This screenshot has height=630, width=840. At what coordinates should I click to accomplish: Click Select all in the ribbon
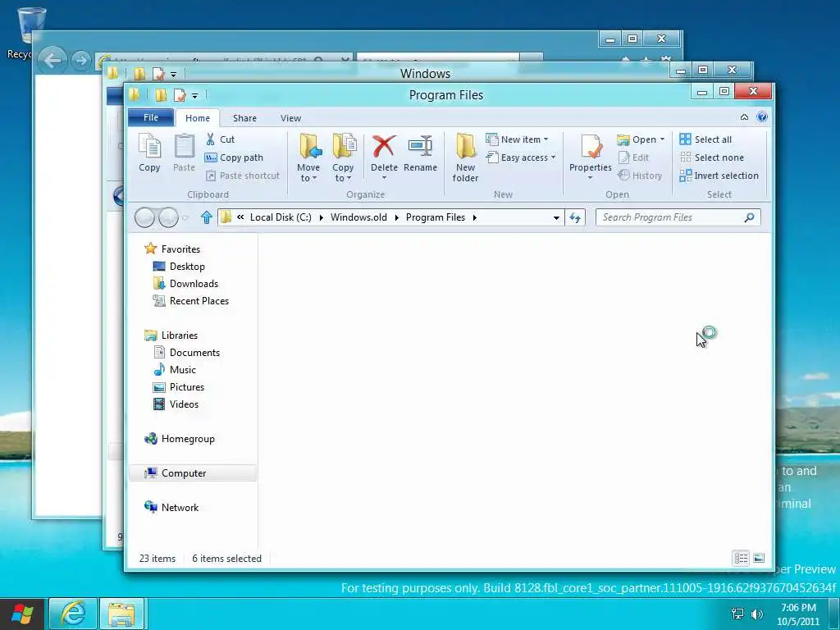[705, 139]
